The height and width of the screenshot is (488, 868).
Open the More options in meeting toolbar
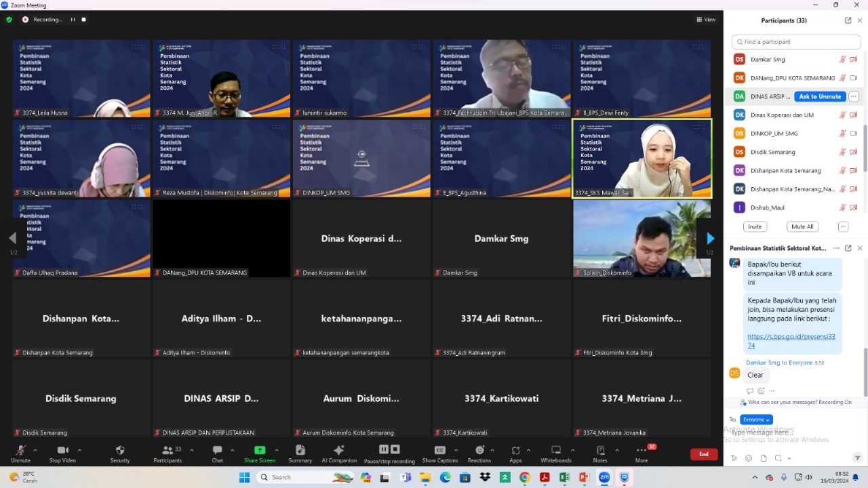(x=642, y=453)
